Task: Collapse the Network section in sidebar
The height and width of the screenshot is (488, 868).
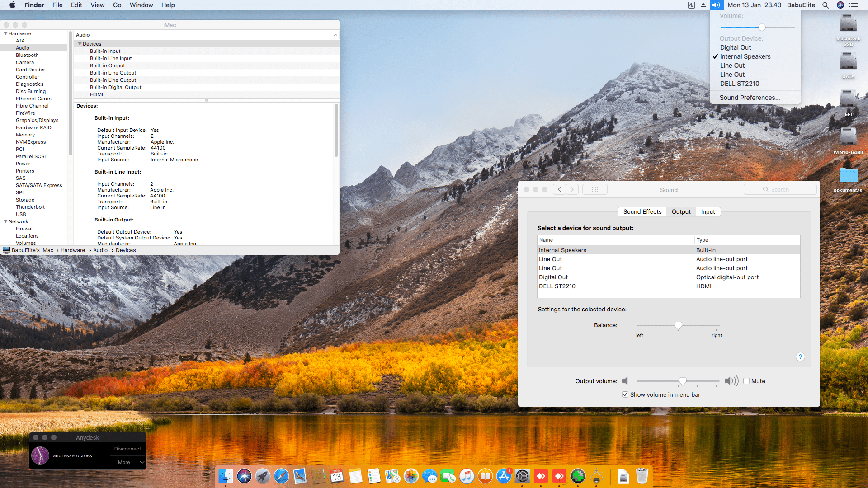Action: [5, 221]
